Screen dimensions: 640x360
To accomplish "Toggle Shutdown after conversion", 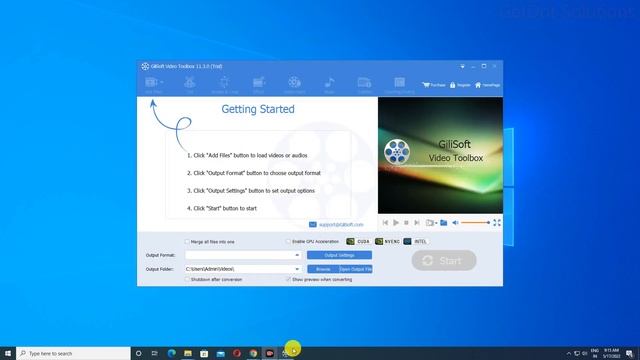I will tap(187, 280).
